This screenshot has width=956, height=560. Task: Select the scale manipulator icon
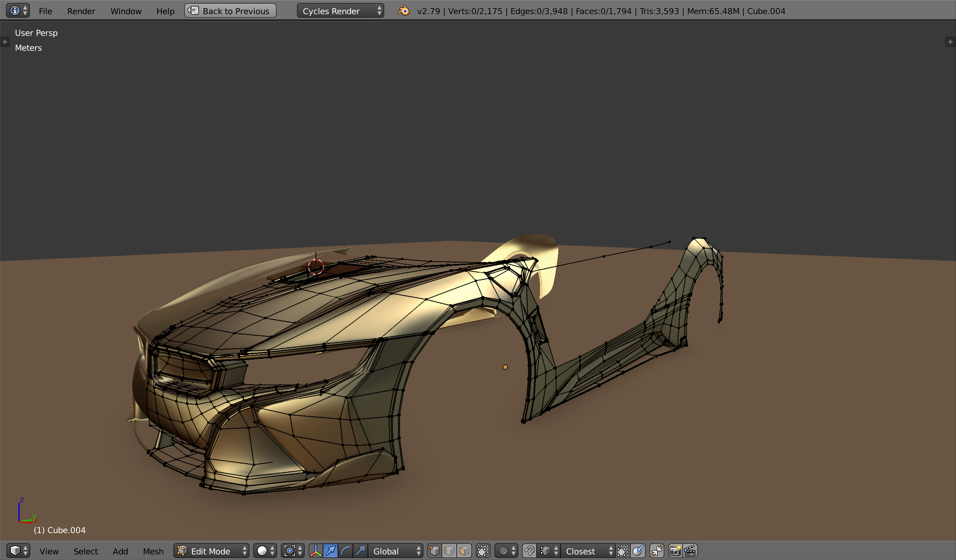point(360,551)
